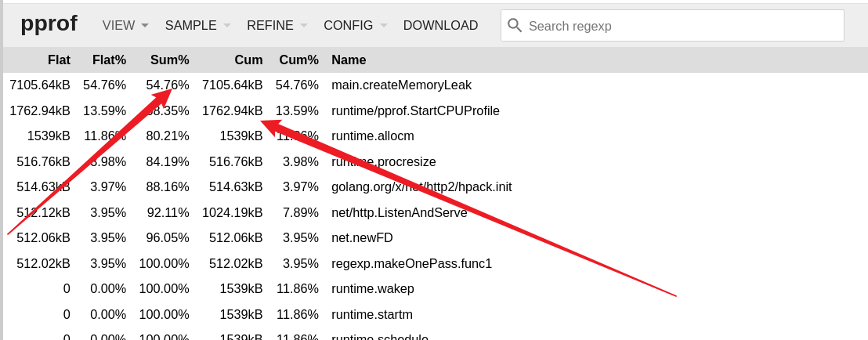The image size is (868, 340).
Task: Click the Search regexp input field
Action: (682, 26)
